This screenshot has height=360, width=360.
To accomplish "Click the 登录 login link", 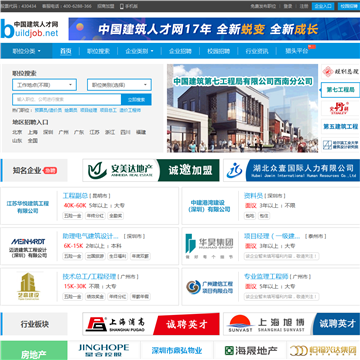I will click(x=288, y=6).
